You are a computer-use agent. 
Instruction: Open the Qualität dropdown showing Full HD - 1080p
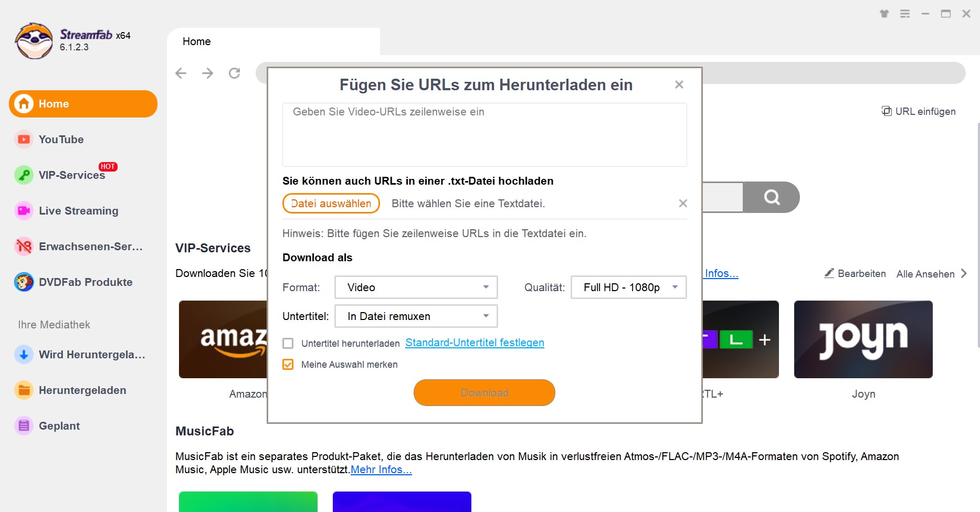click(629, 287)
